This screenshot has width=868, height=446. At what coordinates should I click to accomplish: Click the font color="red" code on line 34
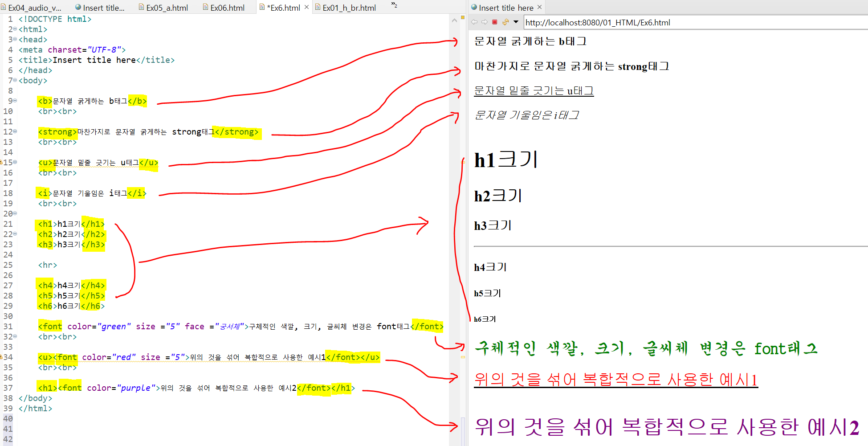coord(209,357)
